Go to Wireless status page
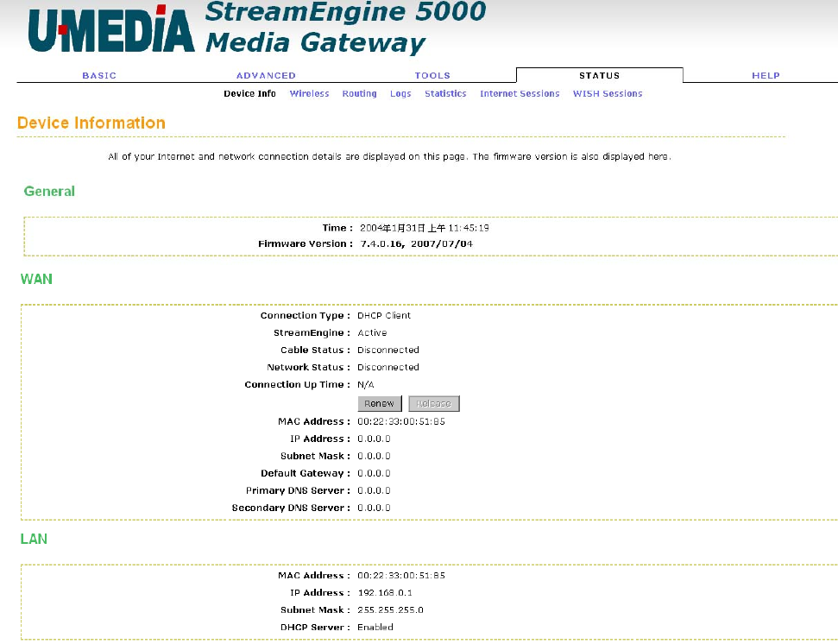 click(310, 93)
